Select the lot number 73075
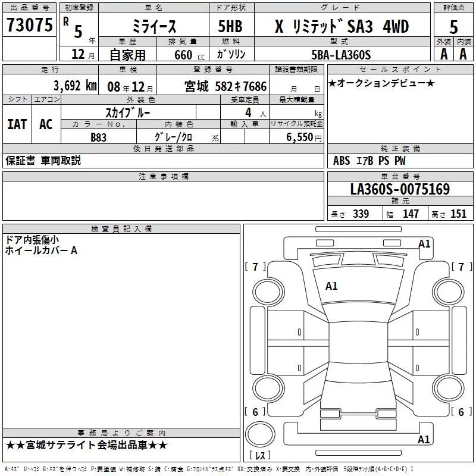The image size is (476, 476). [29, 27]
